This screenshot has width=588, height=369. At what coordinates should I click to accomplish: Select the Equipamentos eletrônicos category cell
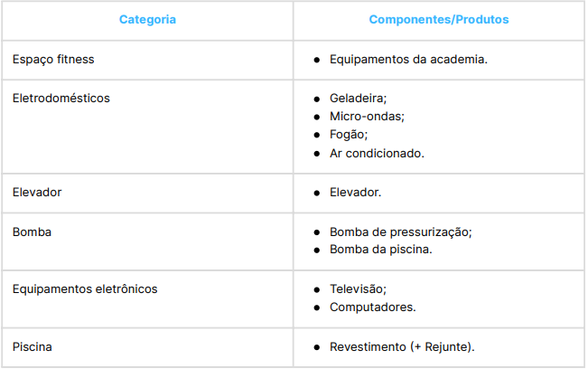[x=85, y=289]
